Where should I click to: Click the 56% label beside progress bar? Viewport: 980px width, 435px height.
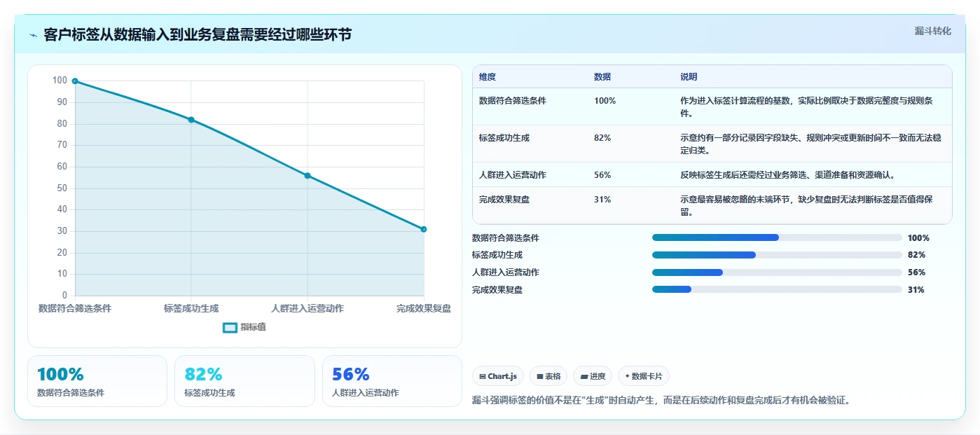pos(916,272)
